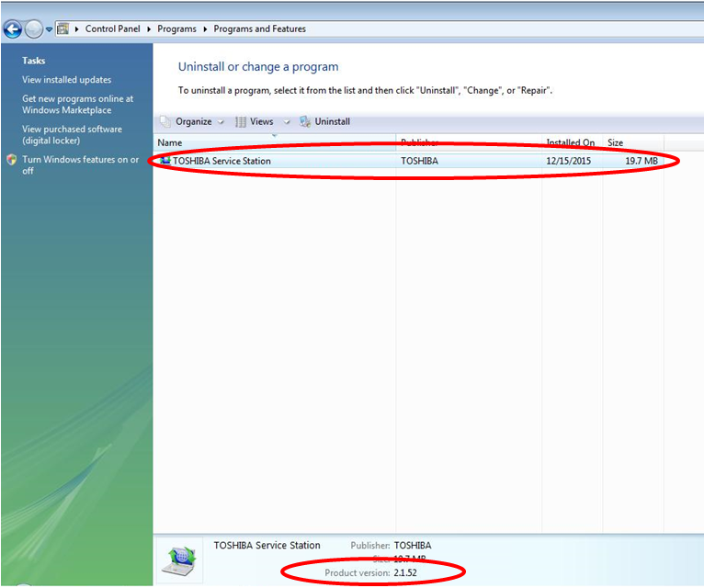The width and height of the screenshot is (704, 588).
Task: Click the shield icon beside Turn Windows features
Action: pyautogui.click(x=11, y=160)
